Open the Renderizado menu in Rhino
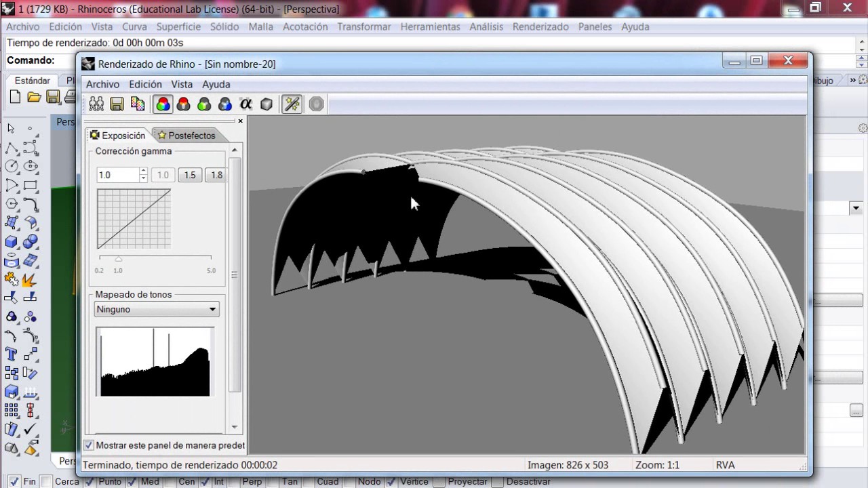The image size is (868, 488). click(x=540, y=26)
